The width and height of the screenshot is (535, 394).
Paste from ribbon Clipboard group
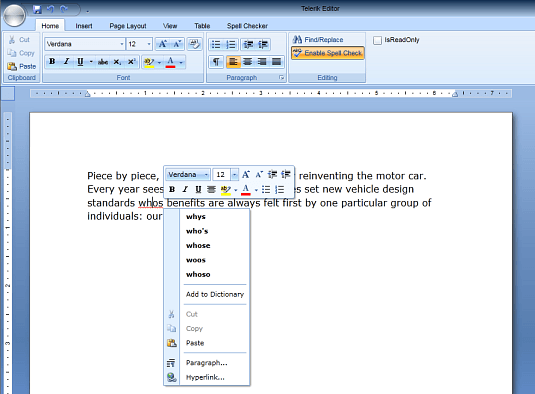[22, 66]
